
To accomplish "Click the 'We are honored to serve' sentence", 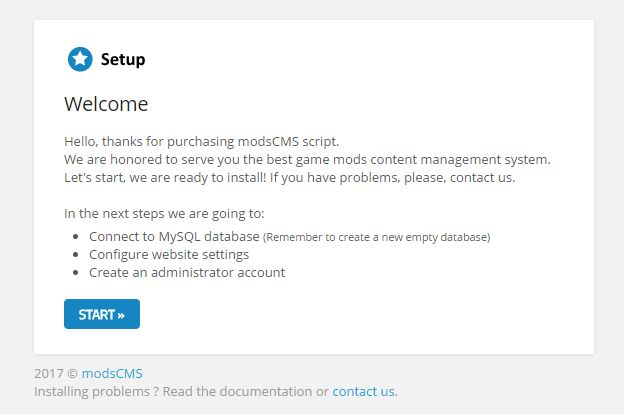I will pyautogui.click(x=307, y=159).
